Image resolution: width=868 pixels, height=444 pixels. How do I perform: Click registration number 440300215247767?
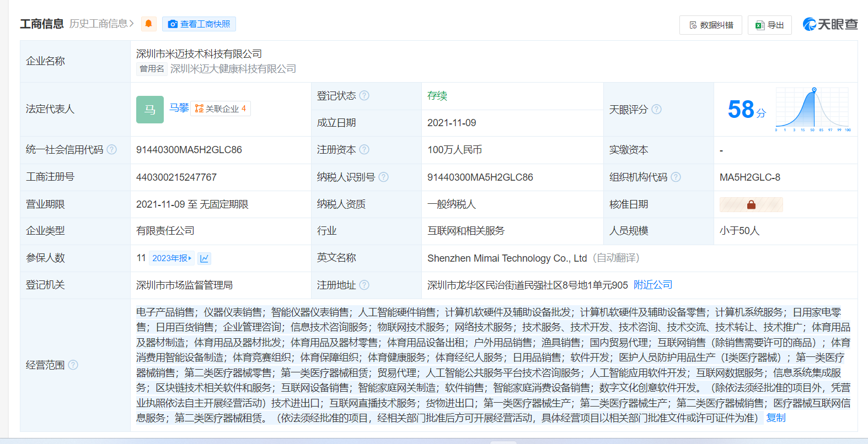tap(176, 177)
